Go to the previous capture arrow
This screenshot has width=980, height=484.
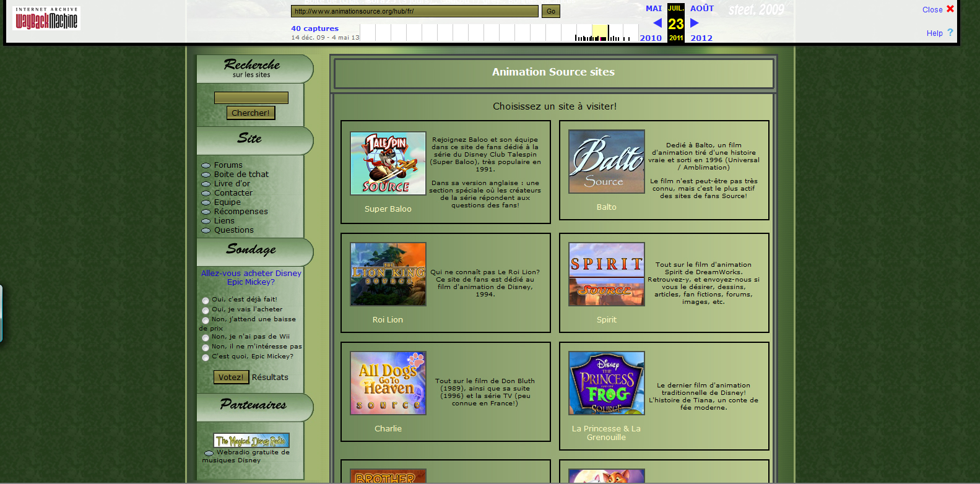(657, 23)
